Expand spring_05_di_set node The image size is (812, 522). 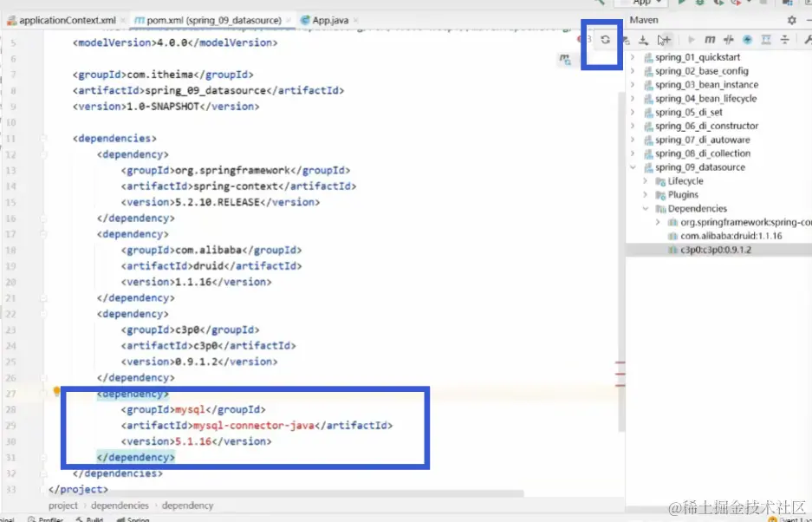point(633,112)
